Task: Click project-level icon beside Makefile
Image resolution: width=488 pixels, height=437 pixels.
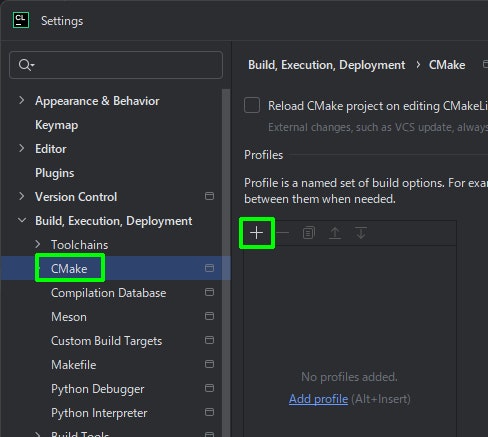Action: coord(209,364)
